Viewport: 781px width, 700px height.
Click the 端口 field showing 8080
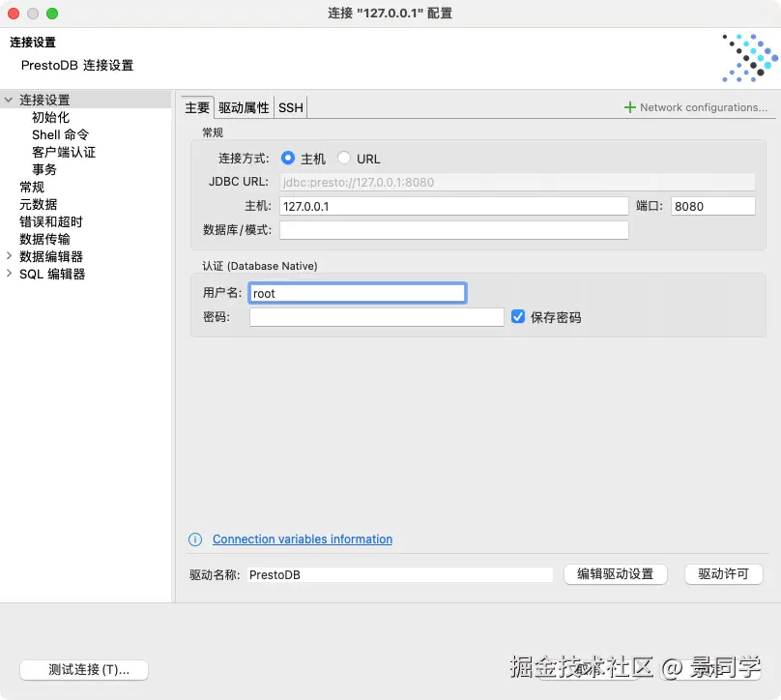tap(712, 206)
